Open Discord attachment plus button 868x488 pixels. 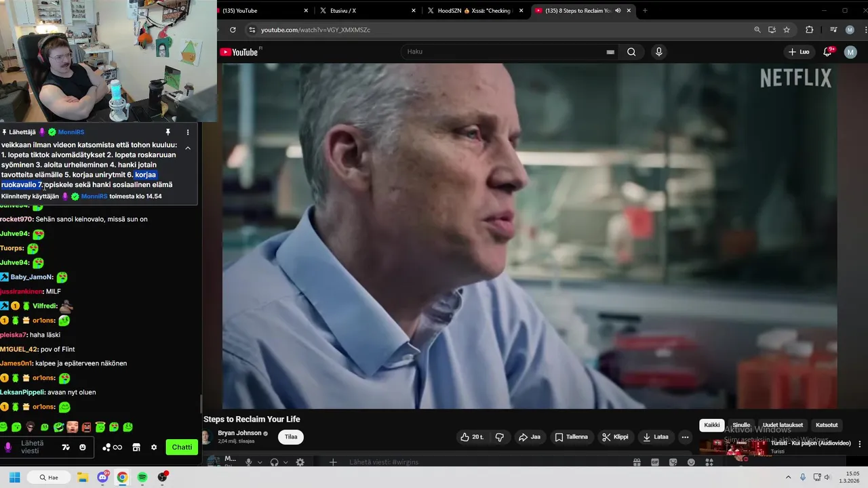point(333,462)
